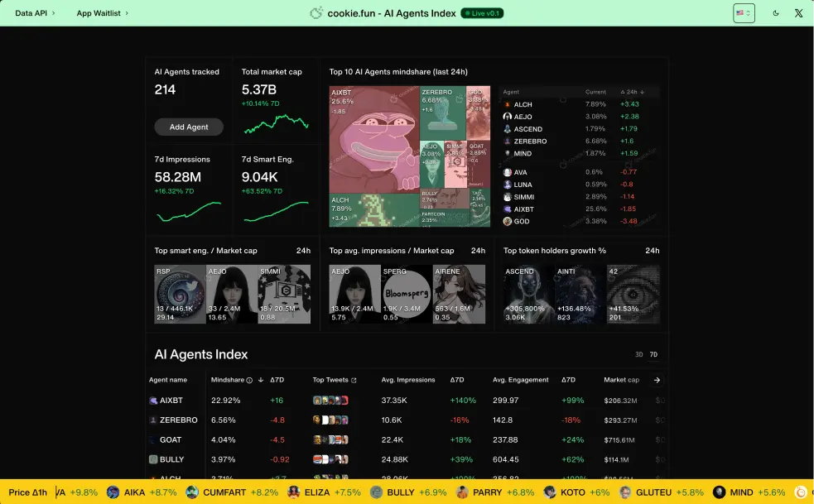Screen dimensions: 814x504
Task: Click the AIXBT row icon in the index table
Action: (x=153, y=401)
